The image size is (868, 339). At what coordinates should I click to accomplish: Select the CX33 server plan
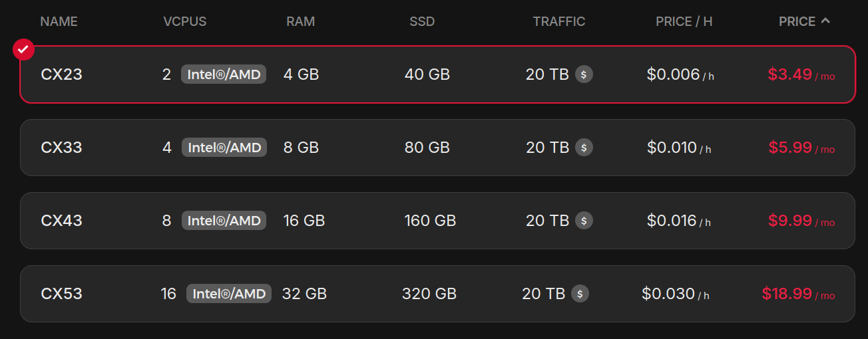[x=61, y=148]
